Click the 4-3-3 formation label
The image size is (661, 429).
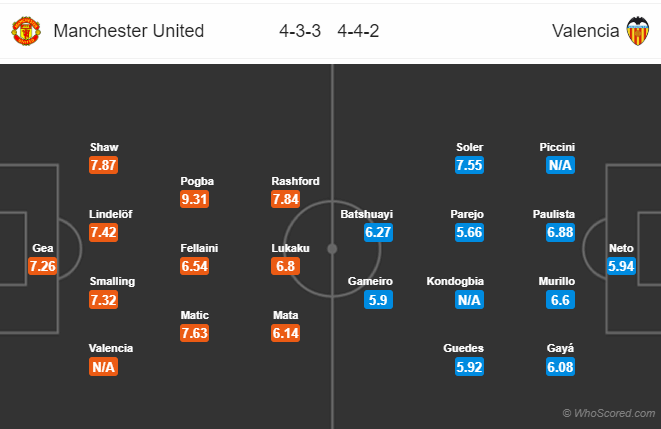point(300,31)
